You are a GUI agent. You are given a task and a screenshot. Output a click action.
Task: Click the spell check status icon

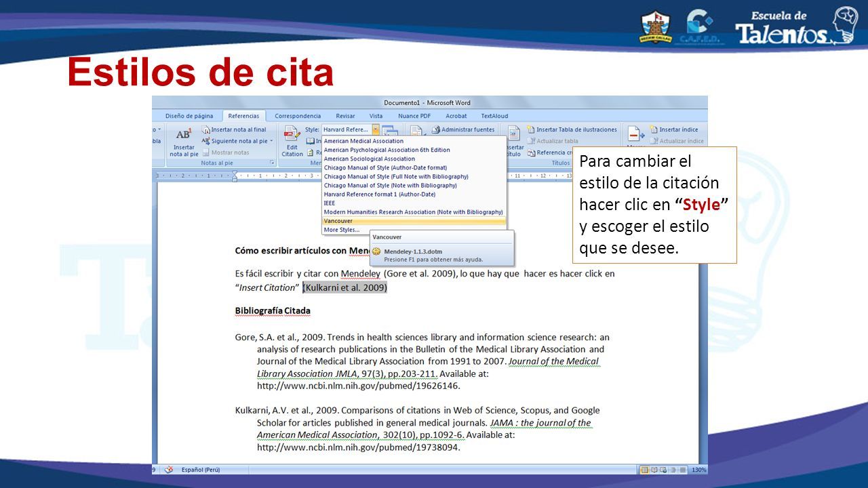point(169,469)
